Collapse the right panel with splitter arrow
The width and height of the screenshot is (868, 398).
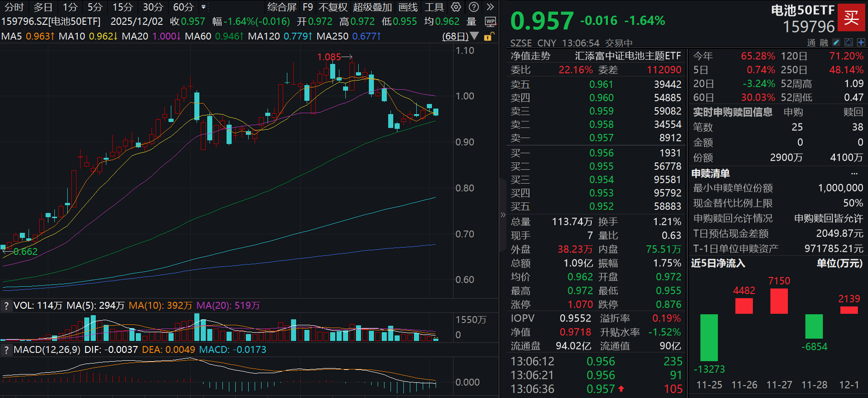(503, 215)
